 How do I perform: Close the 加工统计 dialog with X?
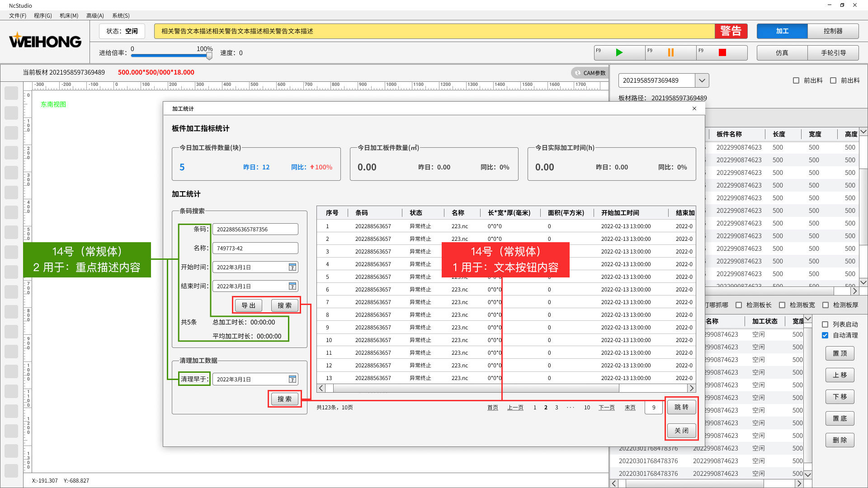coord(694,108)
